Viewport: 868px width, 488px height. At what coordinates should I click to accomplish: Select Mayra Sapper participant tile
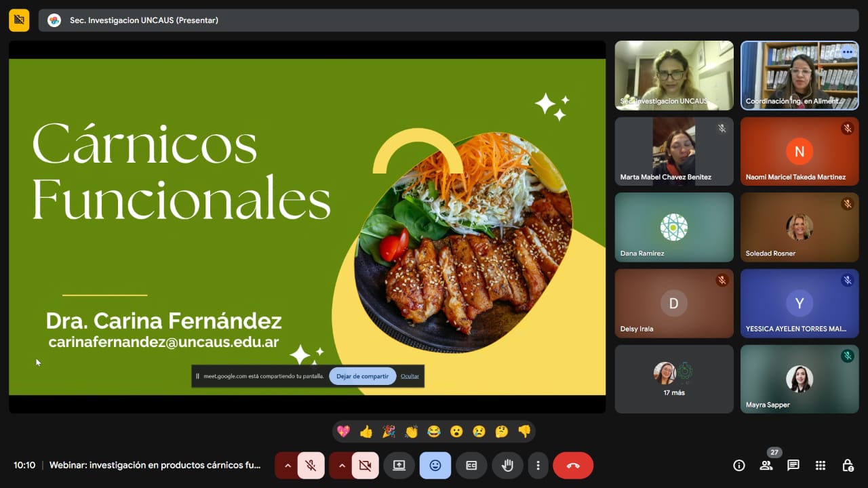pos(800,379)
